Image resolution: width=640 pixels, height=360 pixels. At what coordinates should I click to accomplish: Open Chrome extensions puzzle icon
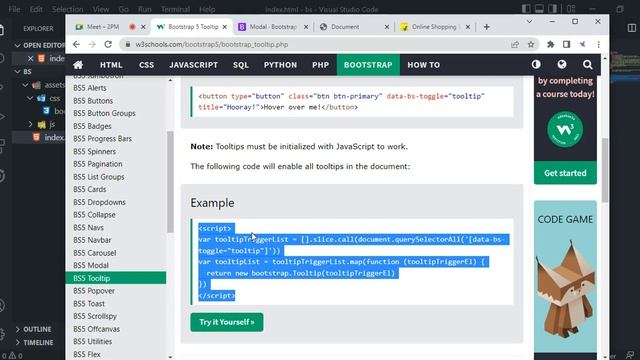(551, 44)
